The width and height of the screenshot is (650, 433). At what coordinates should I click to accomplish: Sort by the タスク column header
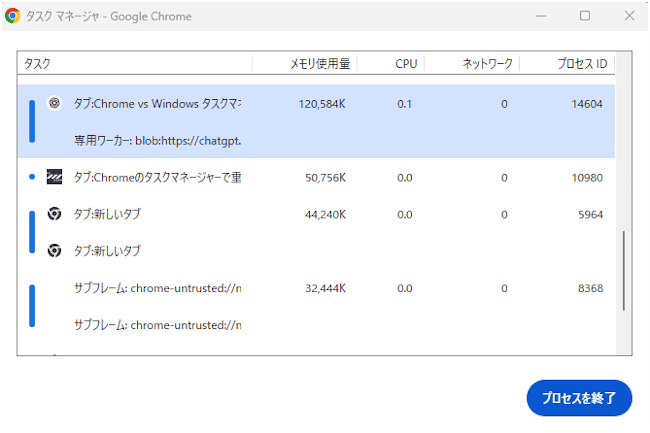134,63
